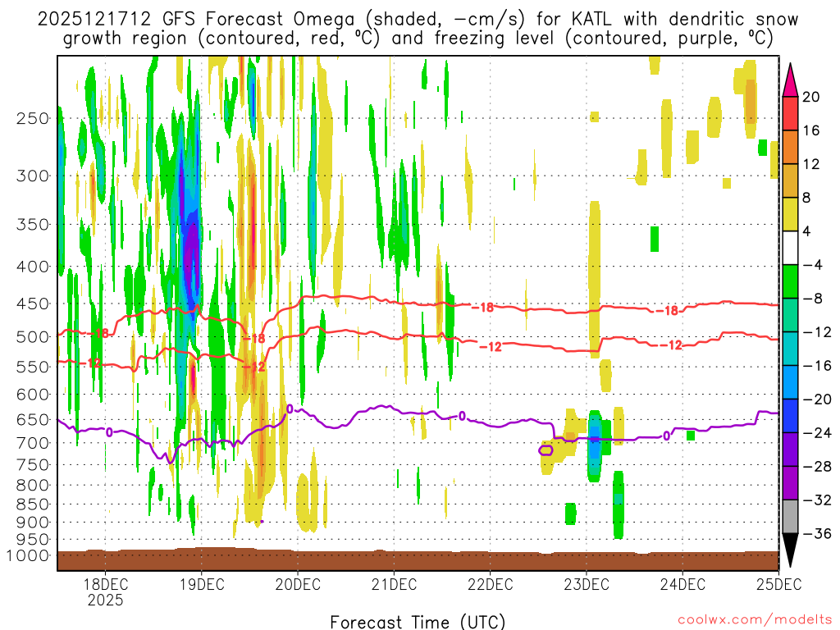The image size is (840, 630).
Task: Click the 21DEC date label
Action: click(x=394, y=584)
